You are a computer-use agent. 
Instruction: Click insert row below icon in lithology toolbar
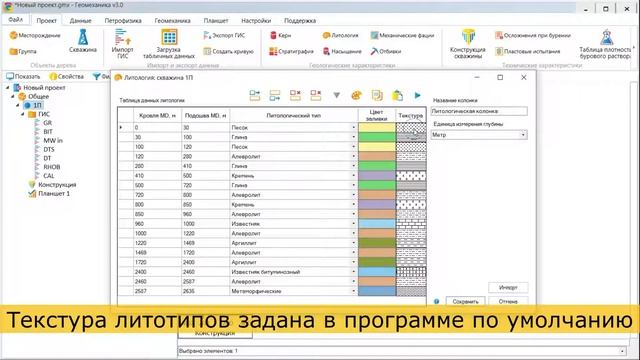point(275,96)
